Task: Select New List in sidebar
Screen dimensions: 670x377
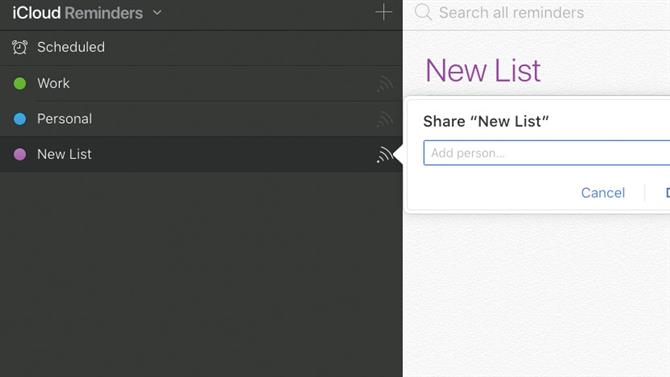Action: (x=201, y=154)
